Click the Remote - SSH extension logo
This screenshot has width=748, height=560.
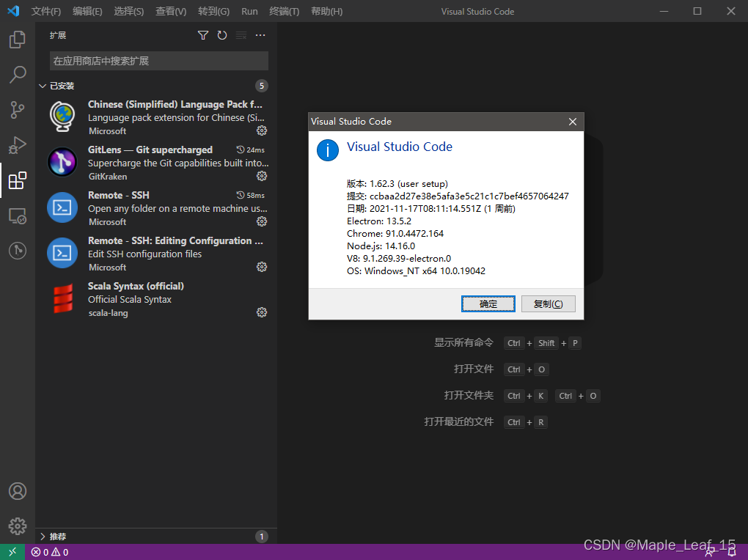(x=62, y=207)
